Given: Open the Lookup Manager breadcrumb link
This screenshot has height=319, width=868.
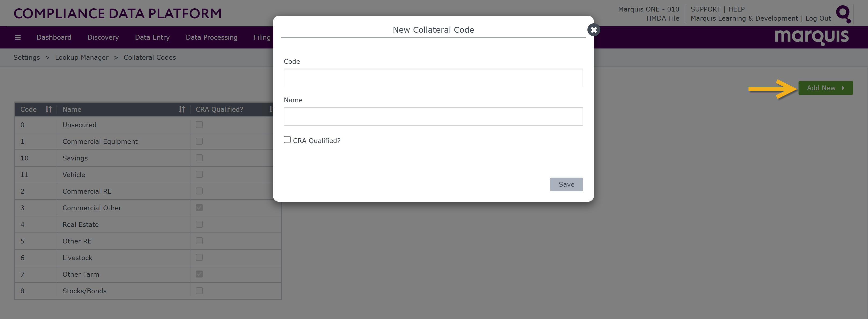Looking at the screenshot, I should (x=82, y=58).
